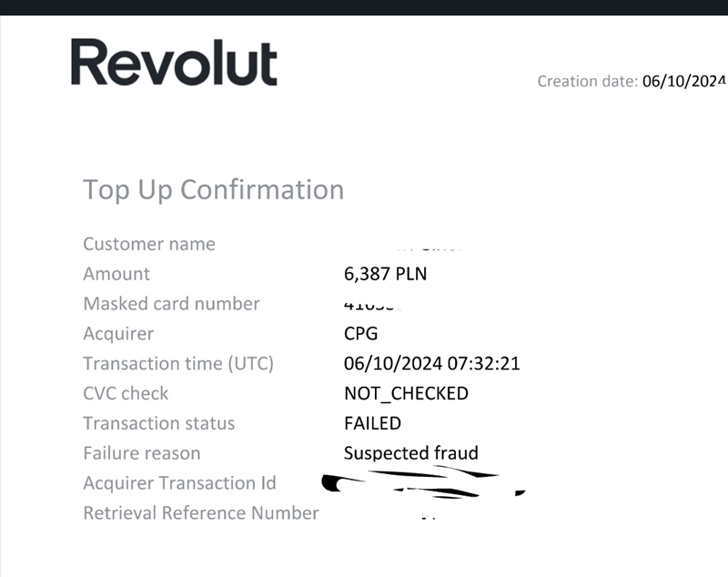Click the Transaction time (UTC) label

pos(178,364)
